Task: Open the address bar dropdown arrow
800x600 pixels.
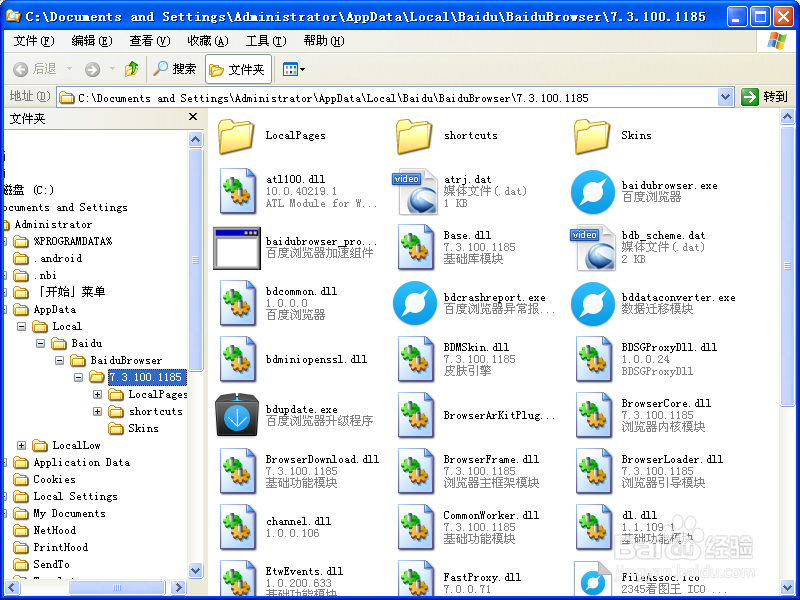Action: click(725, 97)
